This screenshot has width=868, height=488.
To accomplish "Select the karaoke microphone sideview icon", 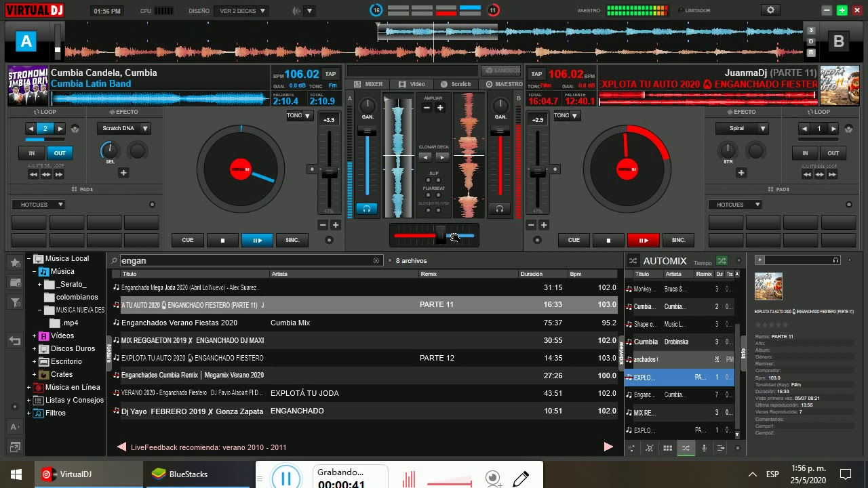I will tap(703, 448).
